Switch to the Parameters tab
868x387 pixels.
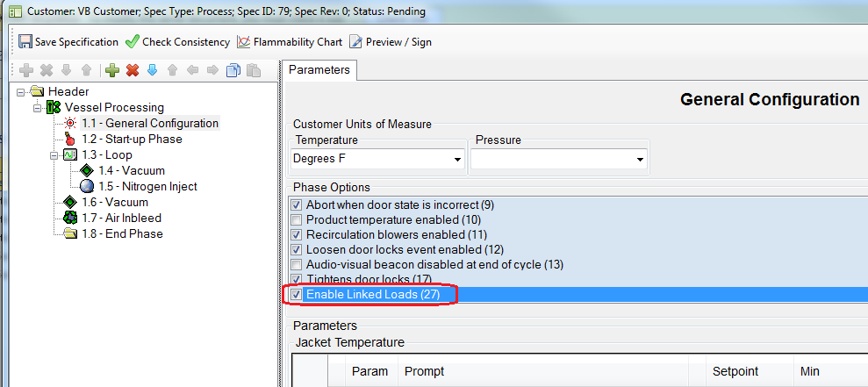(319, 70)
